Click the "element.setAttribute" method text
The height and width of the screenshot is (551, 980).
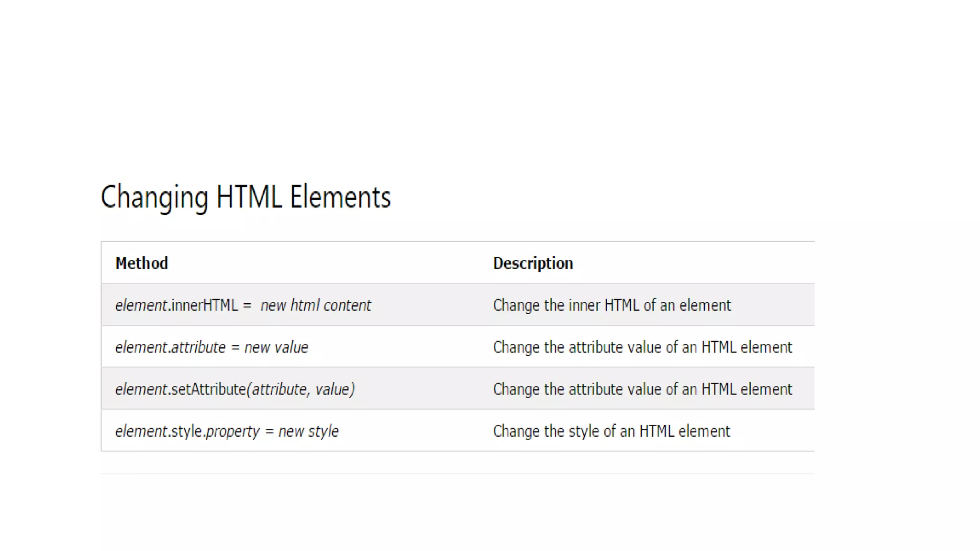click(180, 389)
